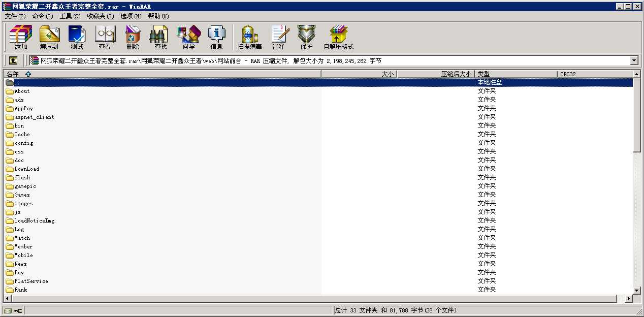Select the aspnet_client folder icon

(10, 117)
